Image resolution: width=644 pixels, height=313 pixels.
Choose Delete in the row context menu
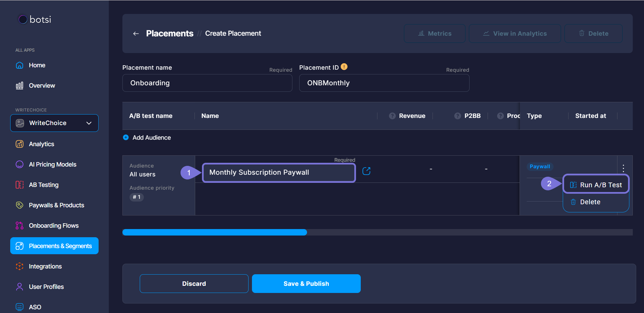[x=590, y=202]
